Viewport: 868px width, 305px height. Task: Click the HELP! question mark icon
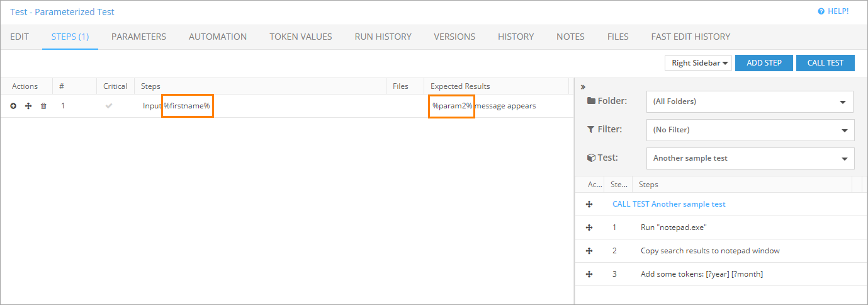pyautogui.click(x=821, y=11)
